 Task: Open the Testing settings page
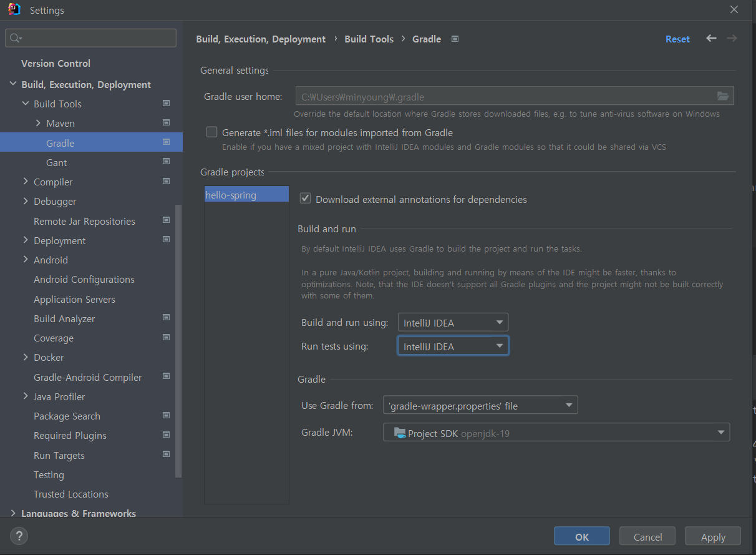49,474
